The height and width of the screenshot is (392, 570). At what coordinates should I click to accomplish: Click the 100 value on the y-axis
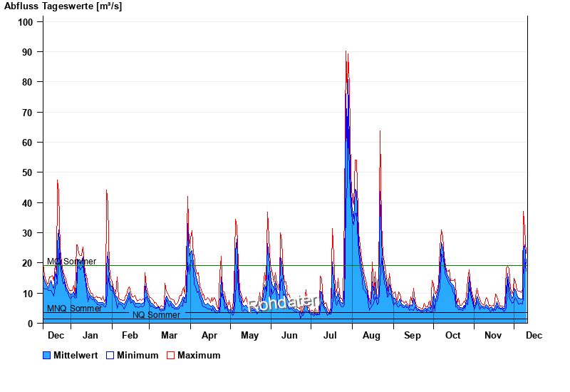coord(26,22)
